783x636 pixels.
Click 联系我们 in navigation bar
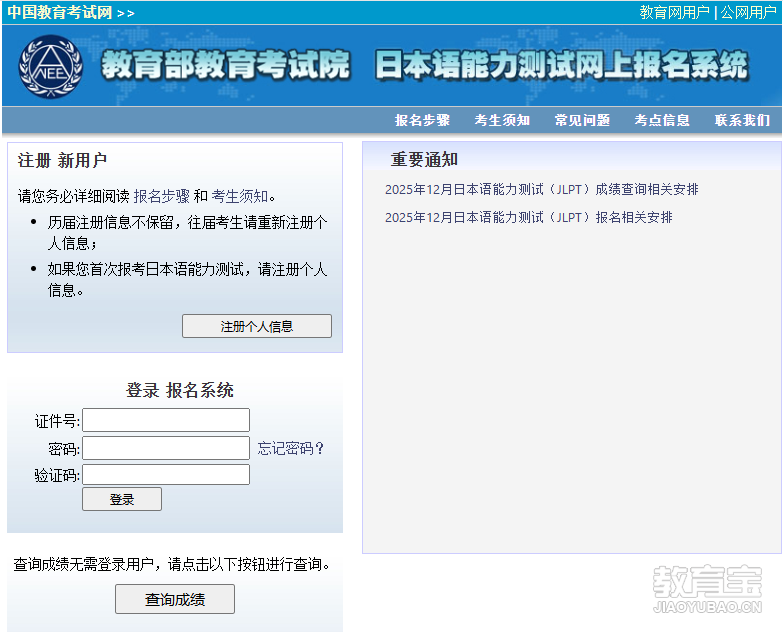[x=742, y=120]
